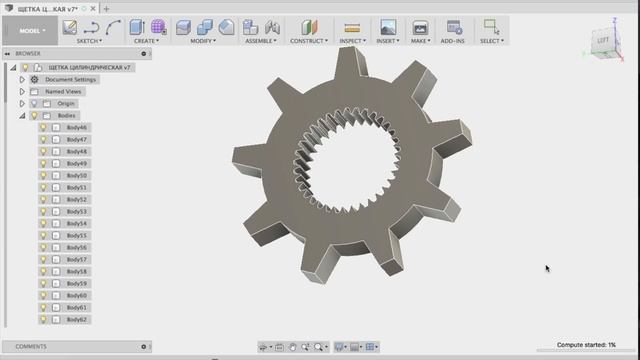Open the Create Form sphere icon
Image resolution: width=640 pixels, height=360 pixels.
(158, 27)
